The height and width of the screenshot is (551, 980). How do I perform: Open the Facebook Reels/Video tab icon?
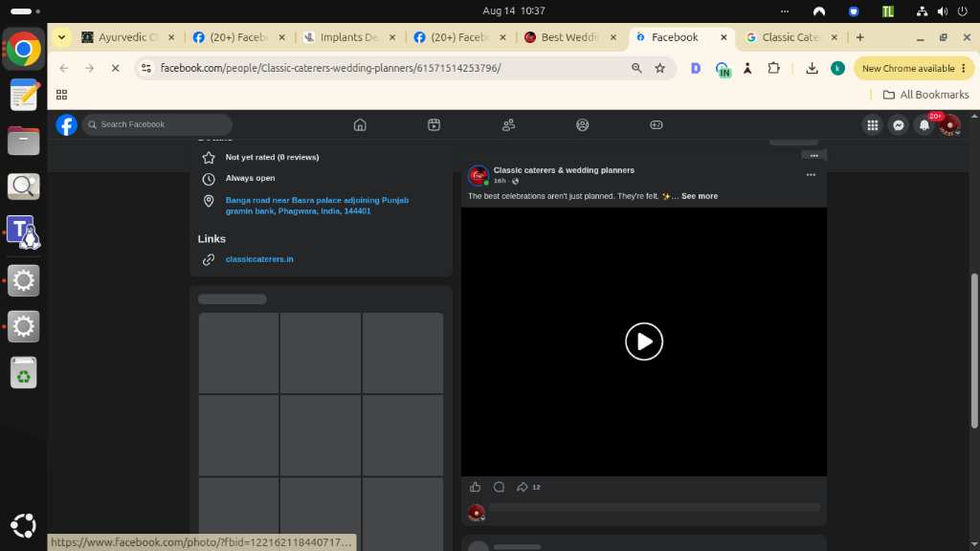pyautogui.click(x=434, y=125)
